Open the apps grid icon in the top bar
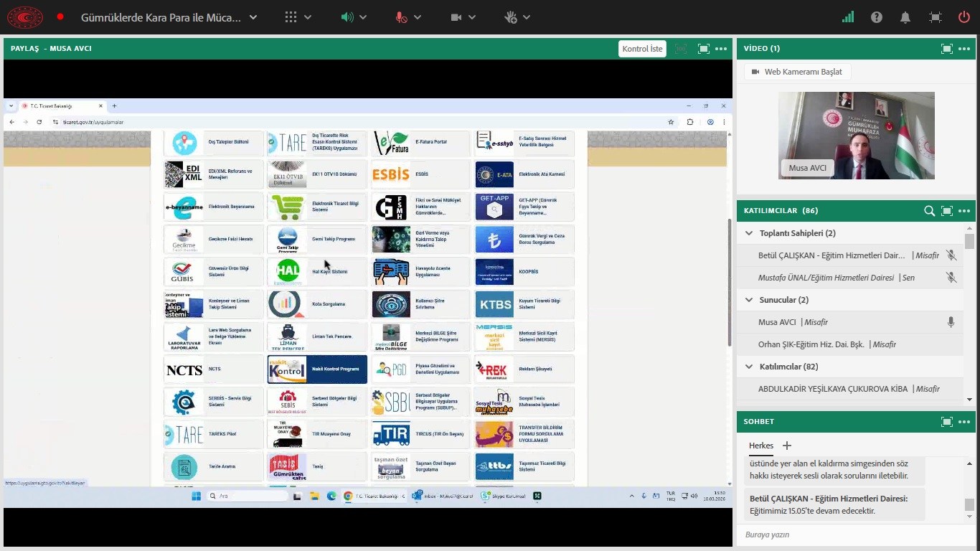 click(x=291, y=17)
